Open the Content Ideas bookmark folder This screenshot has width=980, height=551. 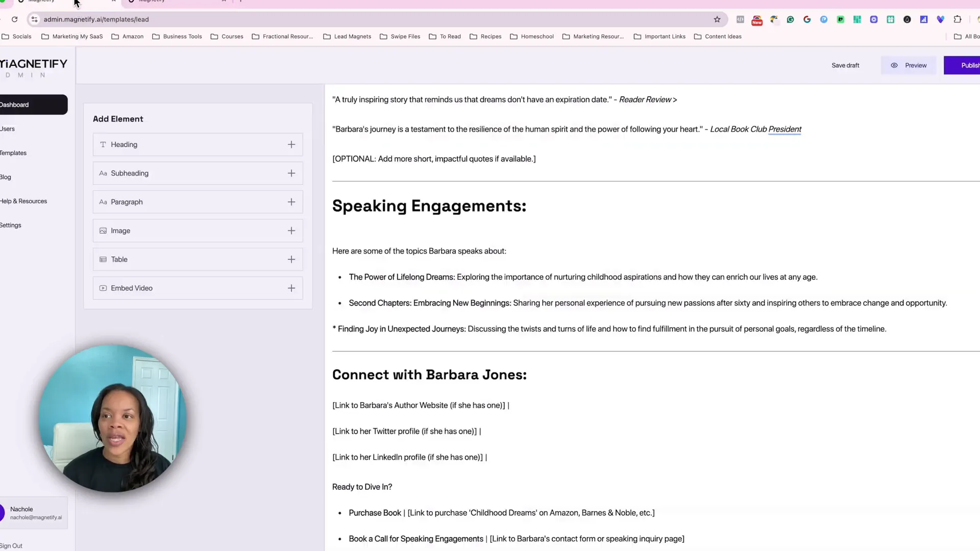pyautogui.click(x=718, y=37)
